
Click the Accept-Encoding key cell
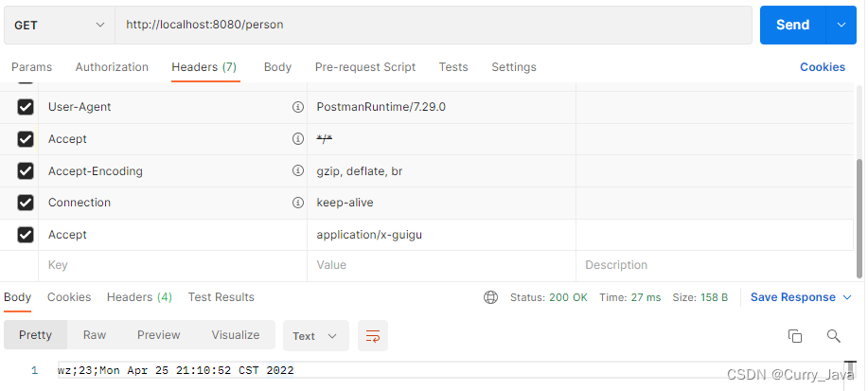click(x=172, y=171)
